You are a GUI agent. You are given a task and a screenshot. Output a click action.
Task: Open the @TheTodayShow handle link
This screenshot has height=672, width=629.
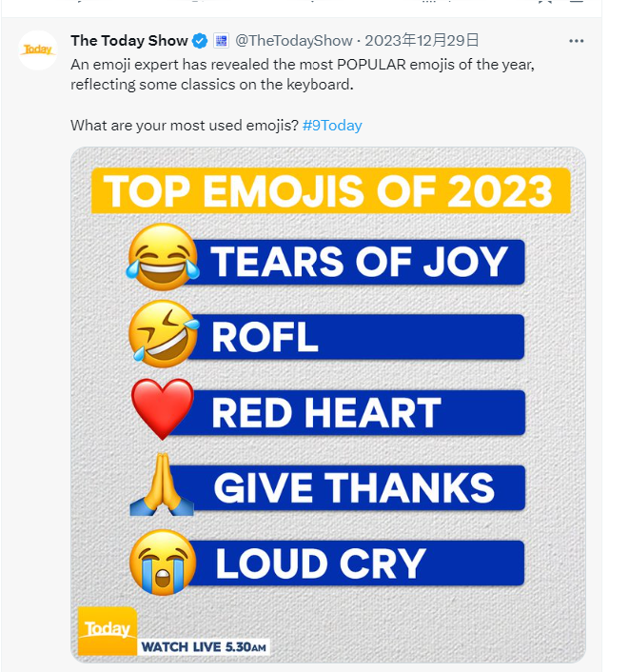[294, 41]
